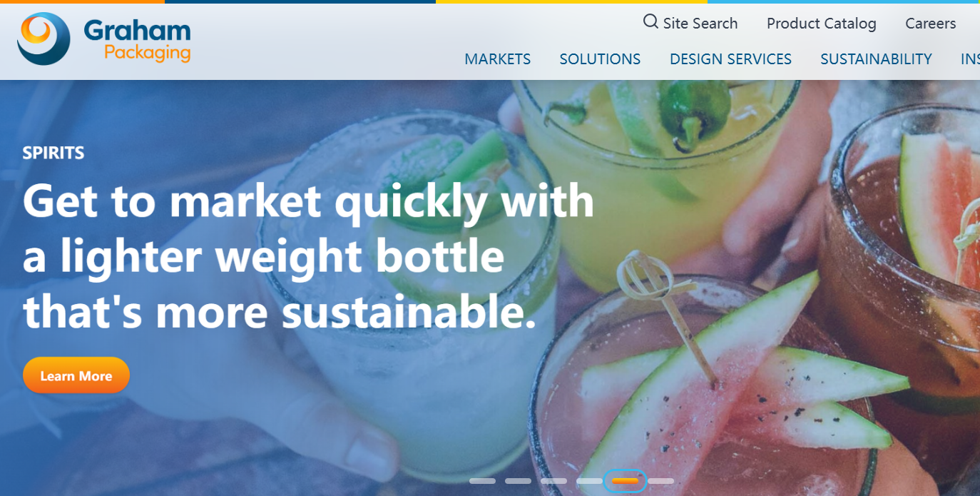Select the third carousel slide indicator
The width and height of the screenshot is (980, 496).
pyautogui.click(x=553, y=481)
